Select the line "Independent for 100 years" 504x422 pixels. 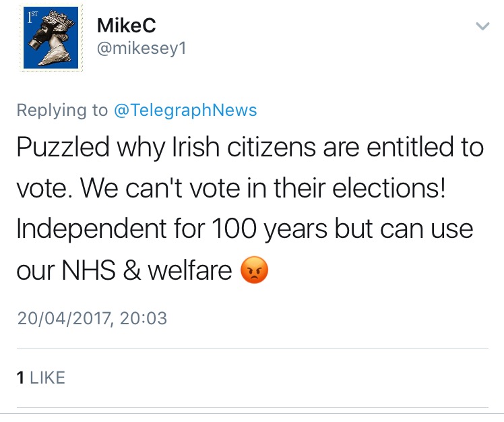coord(245,229)
